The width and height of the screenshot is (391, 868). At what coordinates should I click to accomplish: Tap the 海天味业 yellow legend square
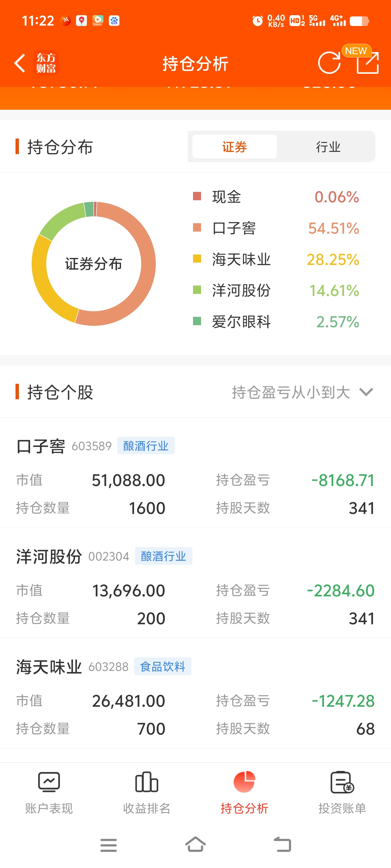(197, 259)
